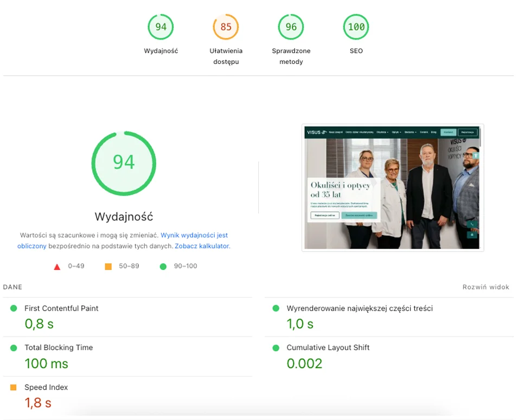Click the orange square 50–89 legend icon
The image size is (518, 420).
(x=108, y=267)
